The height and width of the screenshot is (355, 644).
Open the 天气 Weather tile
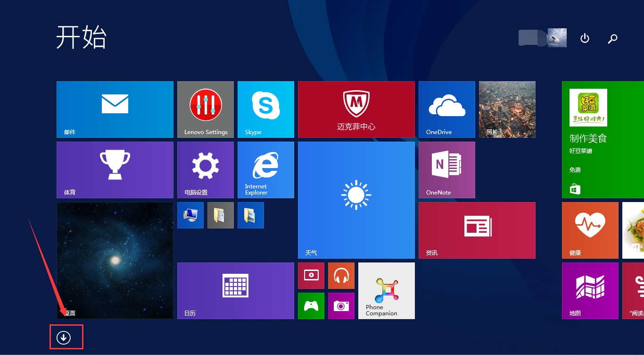coord(356,200)
